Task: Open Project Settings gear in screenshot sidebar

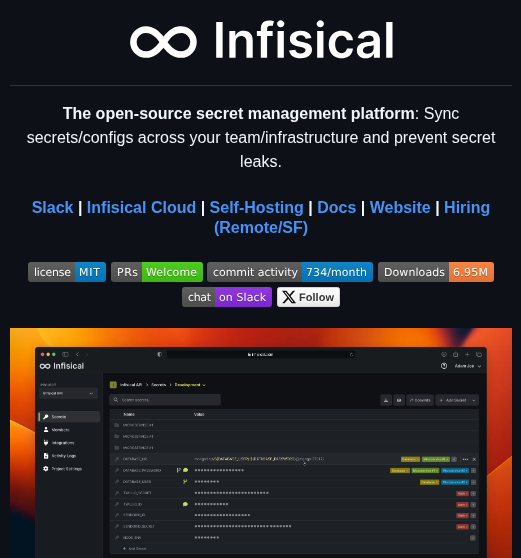Action: coord(46,469)
